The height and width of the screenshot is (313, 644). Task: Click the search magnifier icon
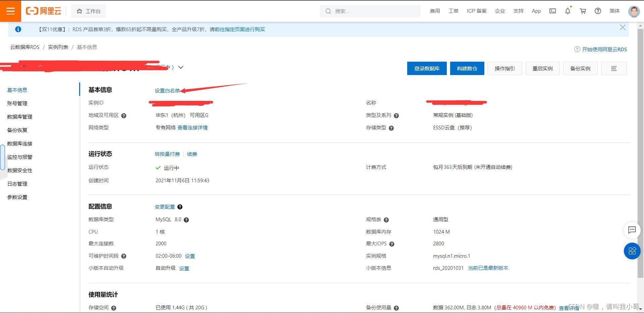(x=328, y=11)
